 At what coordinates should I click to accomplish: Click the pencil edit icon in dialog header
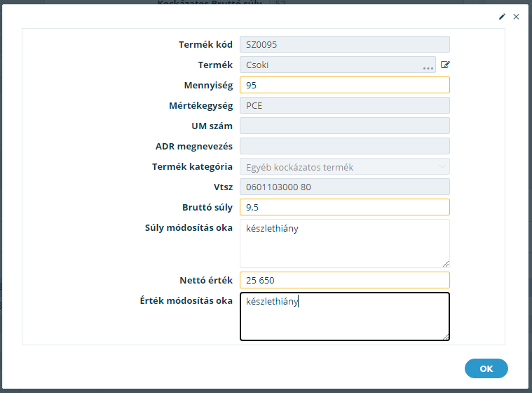[502, 17]
